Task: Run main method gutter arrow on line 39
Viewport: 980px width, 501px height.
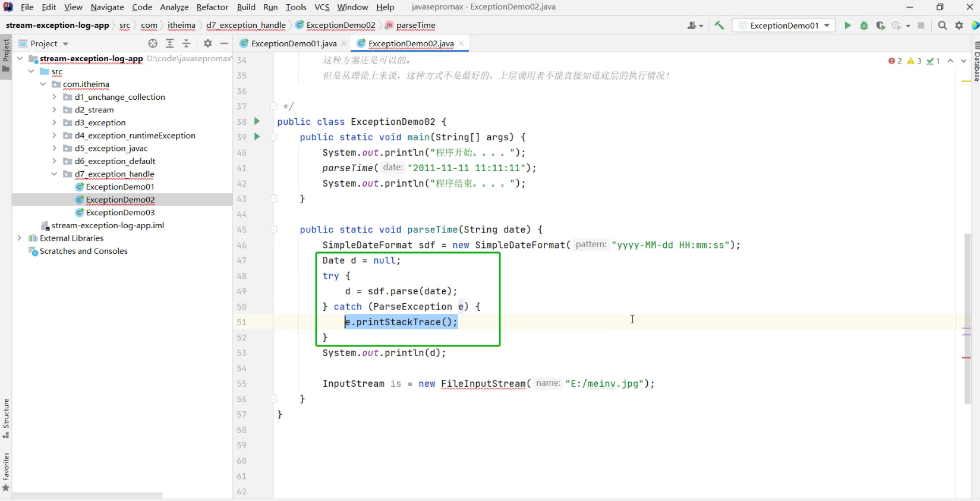Action: click(257, 137)
